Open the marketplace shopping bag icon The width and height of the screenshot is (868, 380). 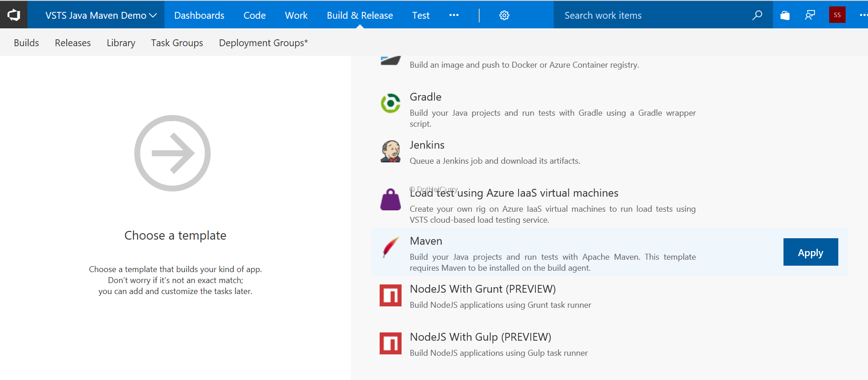pos(785,16)
